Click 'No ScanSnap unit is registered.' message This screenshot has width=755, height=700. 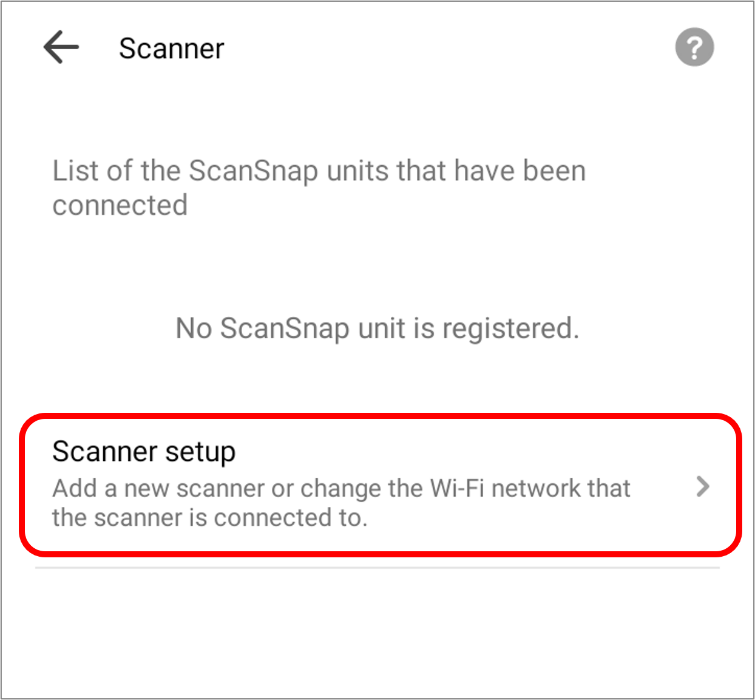377,328
